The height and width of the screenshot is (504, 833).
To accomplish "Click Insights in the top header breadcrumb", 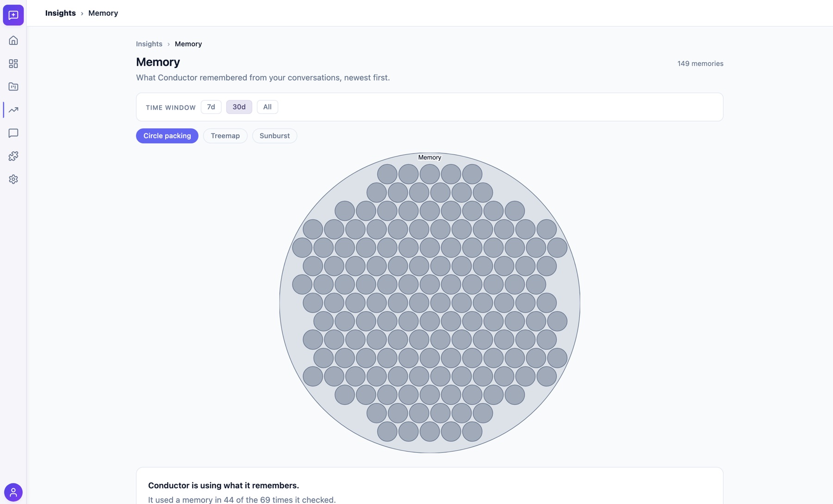I will pyautogui.click(x=61, y=13).
